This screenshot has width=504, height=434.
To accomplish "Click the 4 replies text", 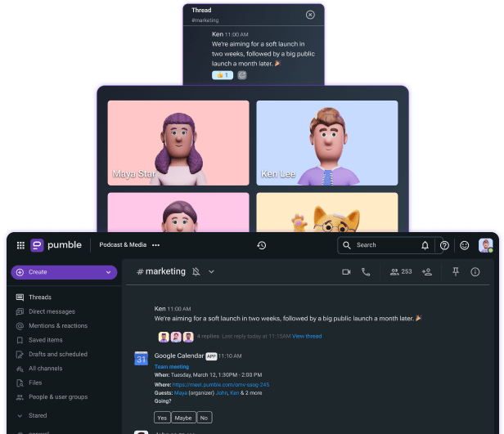I will click(208, 336).
